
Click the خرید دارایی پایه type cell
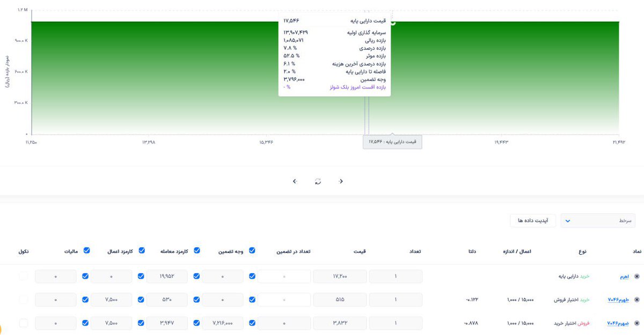(x=574, y=277)
